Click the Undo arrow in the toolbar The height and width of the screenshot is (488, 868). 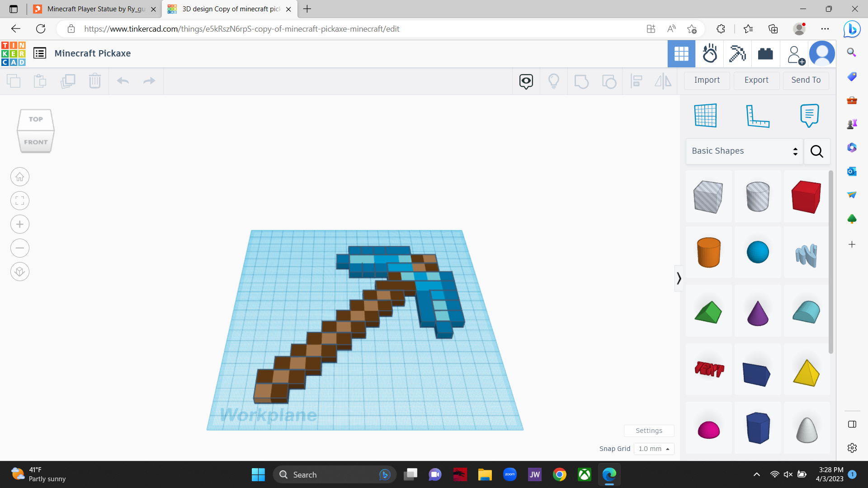[123, 81]
